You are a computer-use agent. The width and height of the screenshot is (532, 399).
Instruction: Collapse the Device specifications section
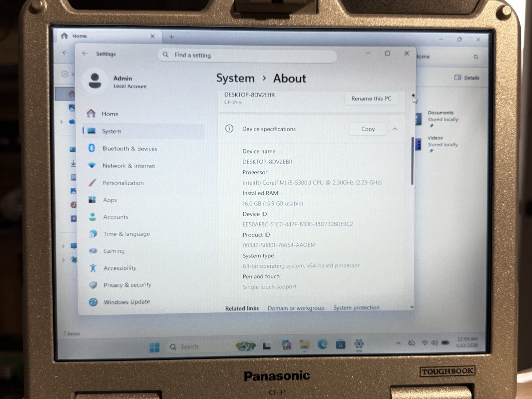pos(395,129)
